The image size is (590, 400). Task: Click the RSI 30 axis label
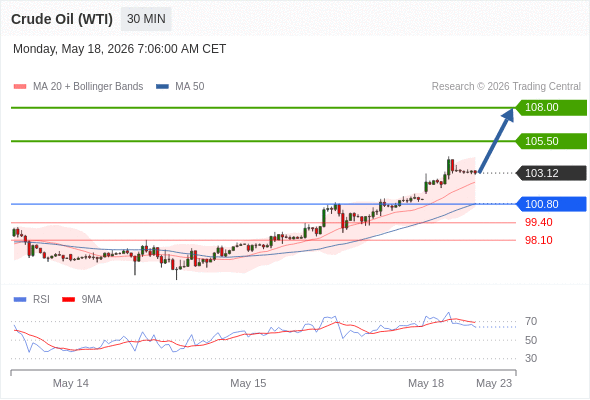(x=531, y=358)
